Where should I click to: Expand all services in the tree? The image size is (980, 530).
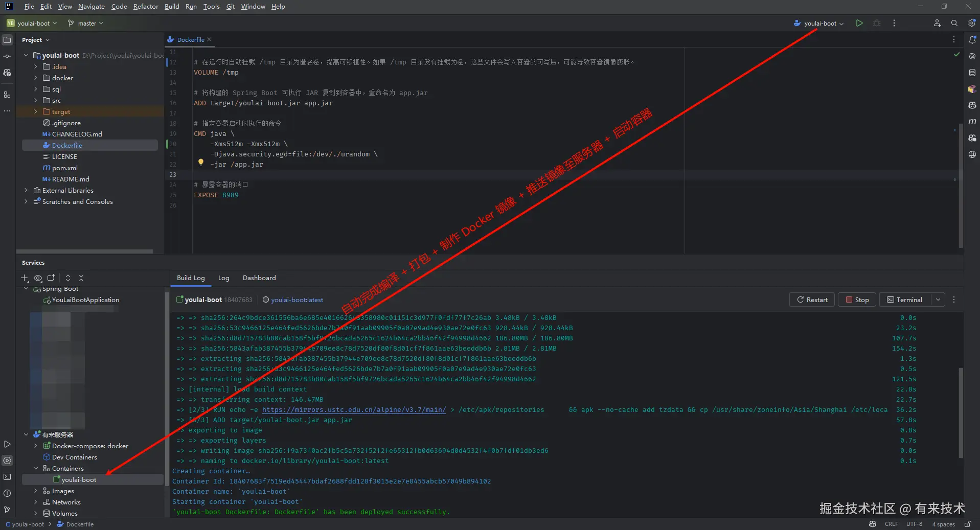tap(68, 278)
